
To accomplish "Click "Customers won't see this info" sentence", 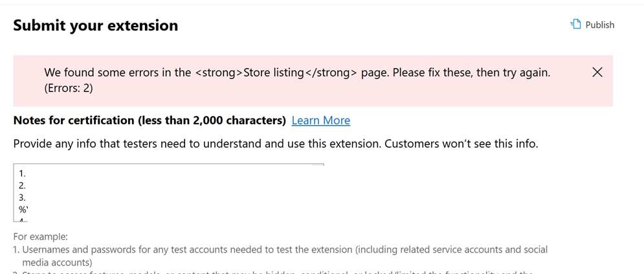I will (x=461, y=144).
